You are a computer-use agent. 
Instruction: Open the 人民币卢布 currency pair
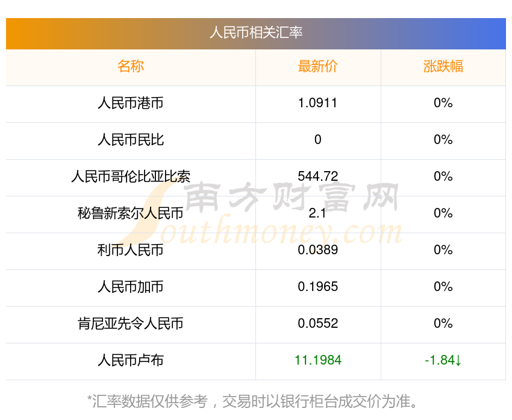click(131, 360)
